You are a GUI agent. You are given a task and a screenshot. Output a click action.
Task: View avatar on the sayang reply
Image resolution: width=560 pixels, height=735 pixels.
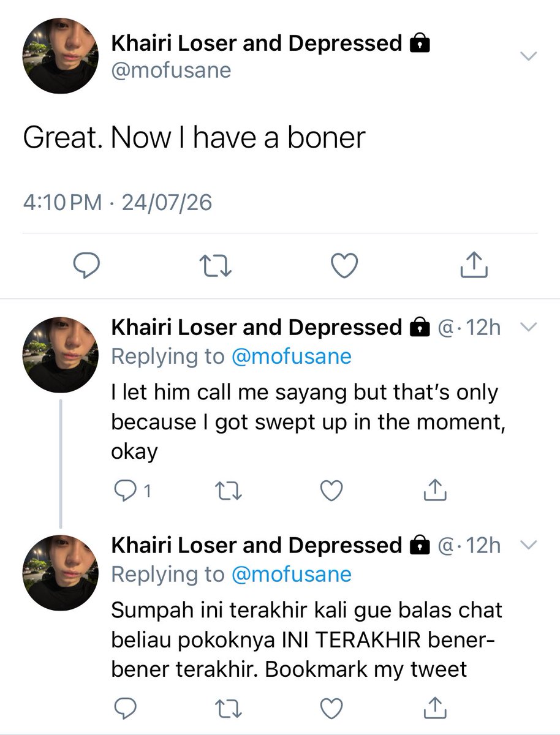[x=60, y=355]
